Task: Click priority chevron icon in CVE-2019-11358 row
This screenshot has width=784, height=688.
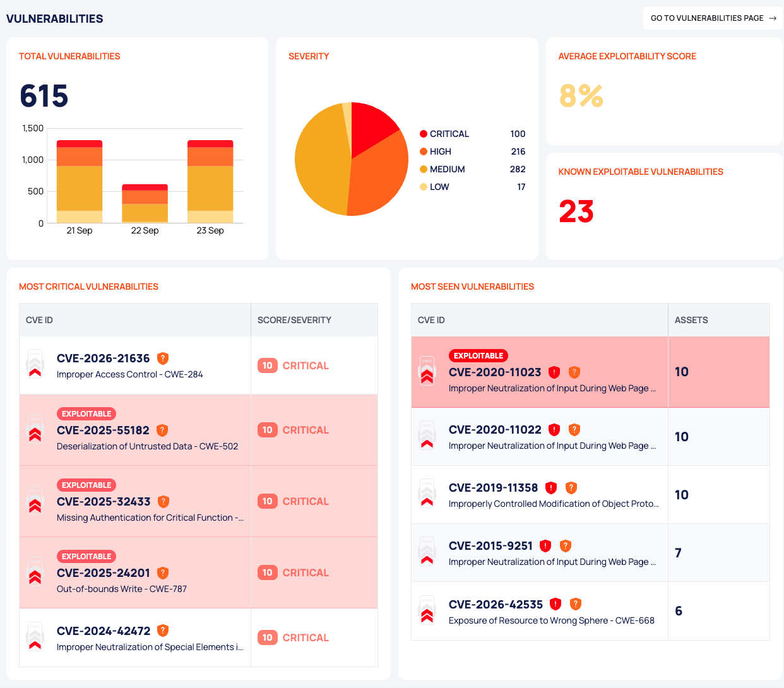Action: pyautogui.click(x=427, y=494)
